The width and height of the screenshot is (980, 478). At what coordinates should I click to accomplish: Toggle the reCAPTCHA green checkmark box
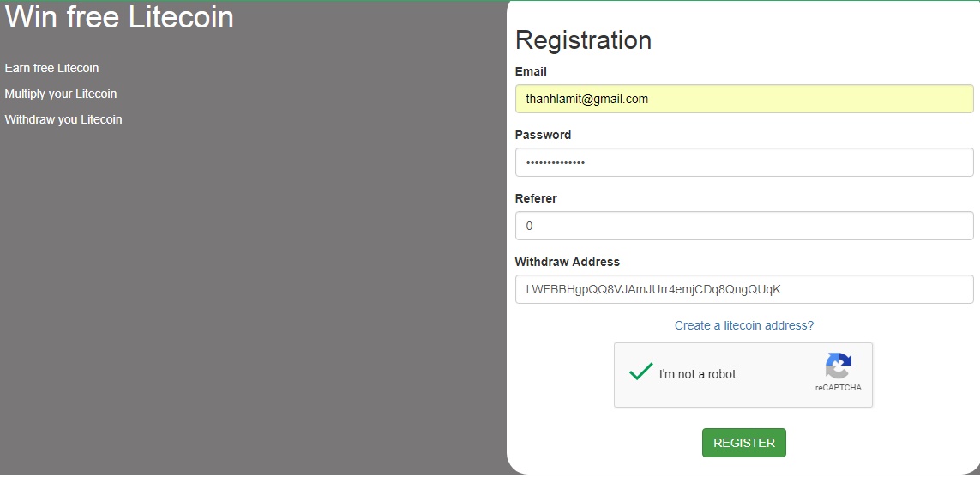tap(641, 372)
